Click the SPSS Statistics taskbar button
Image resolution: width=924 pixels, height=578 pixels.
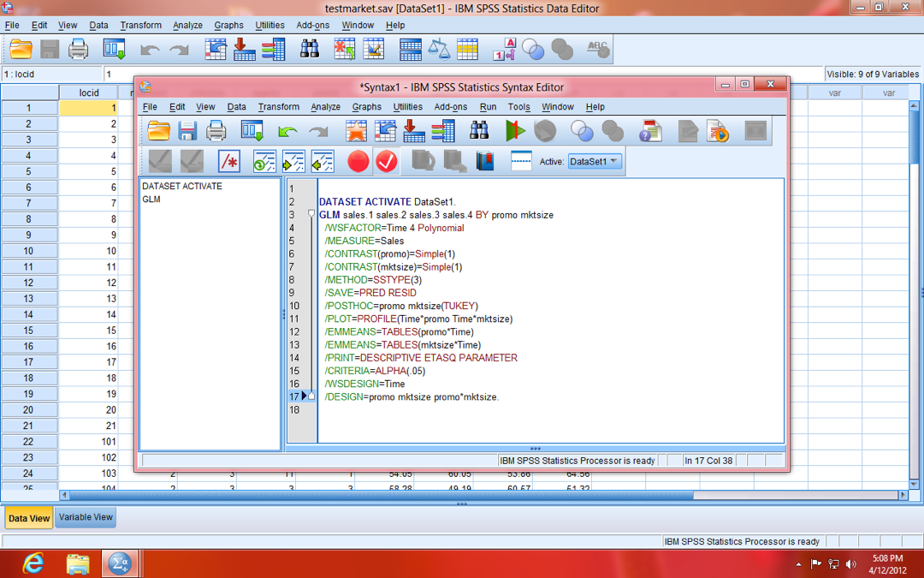pyautogui.click(x=121, y=563)
